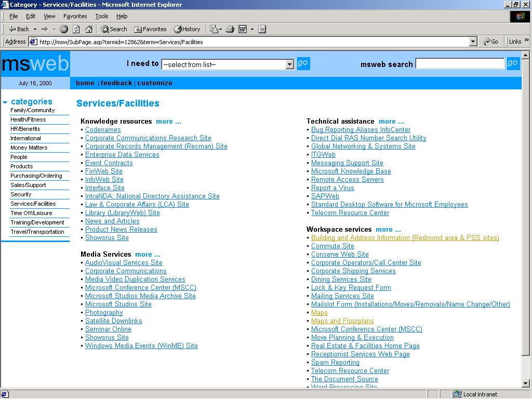Go to Home page via house icon
The image size is (532, 399).
pos(89,29)
